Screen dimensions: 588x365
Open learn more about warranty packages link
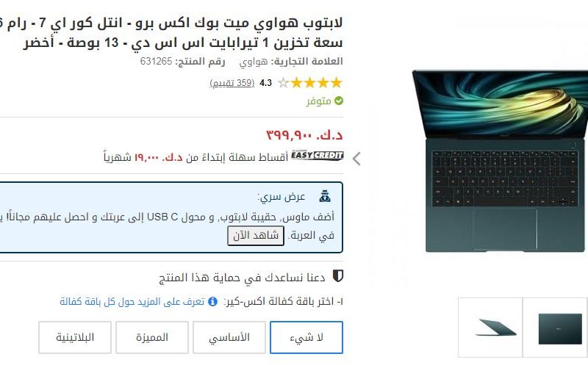[x=132, y=301]
